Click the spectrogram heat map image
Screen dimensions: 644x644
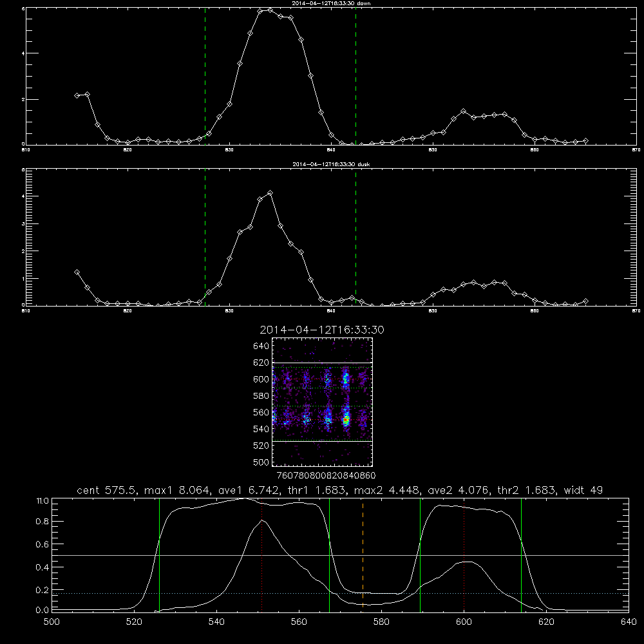322,402
